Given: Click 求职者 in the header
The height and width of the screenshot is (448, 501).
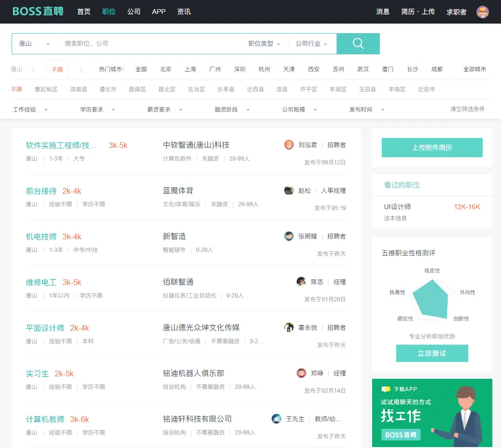Looking at the screenshot, I should point(456,12).
